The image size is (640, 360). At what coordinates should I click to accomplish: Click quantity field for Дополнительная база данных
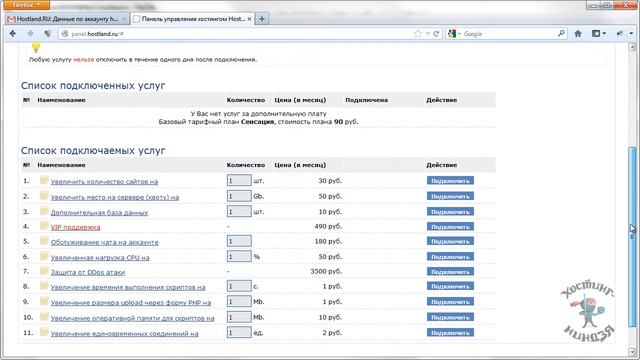pos(239,211)
